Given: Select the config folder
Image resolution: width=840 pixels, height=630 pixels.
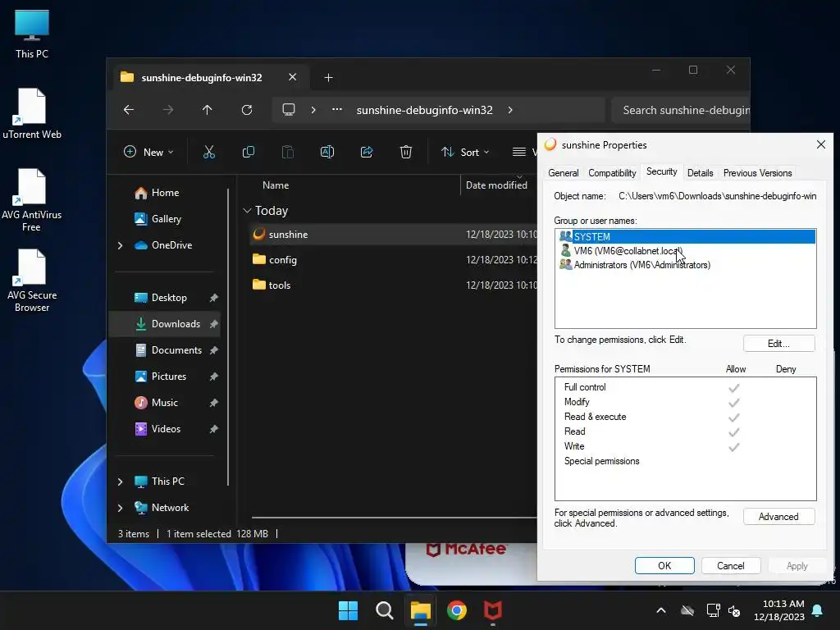Looking at the screenshot, I should tap(394, 260).
